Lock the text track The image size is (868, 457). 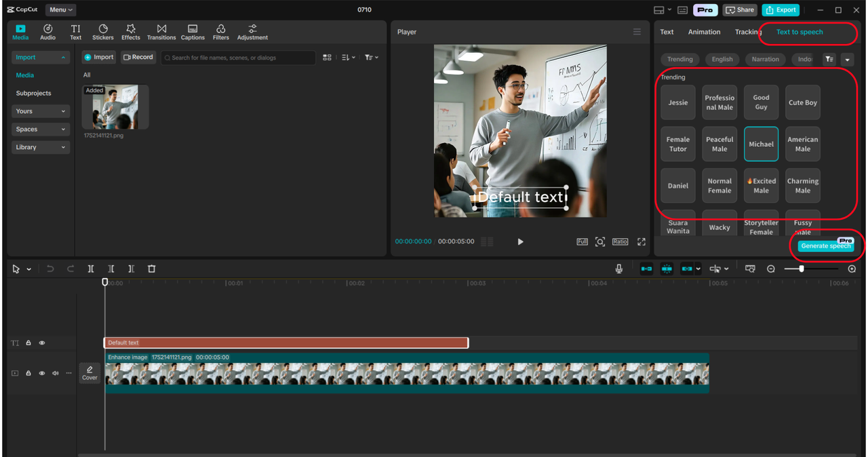28,343
